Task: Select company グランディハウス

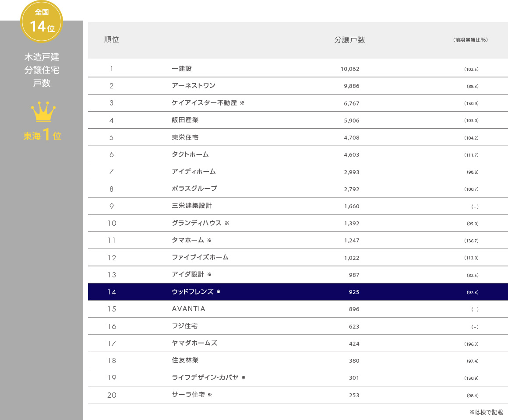Action: tap(197, 223)
